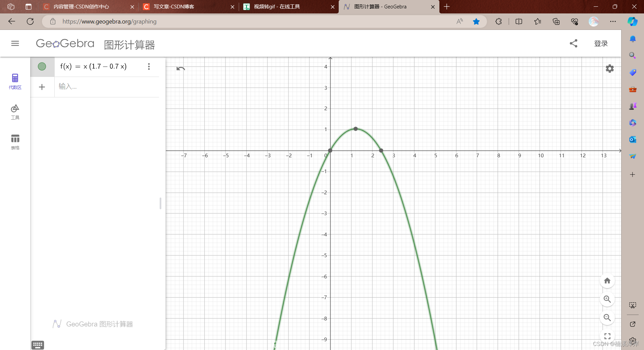Toggle Read aloud in the address bar
Viewport: 644px width, 350px height.
(x=460, y=21)
